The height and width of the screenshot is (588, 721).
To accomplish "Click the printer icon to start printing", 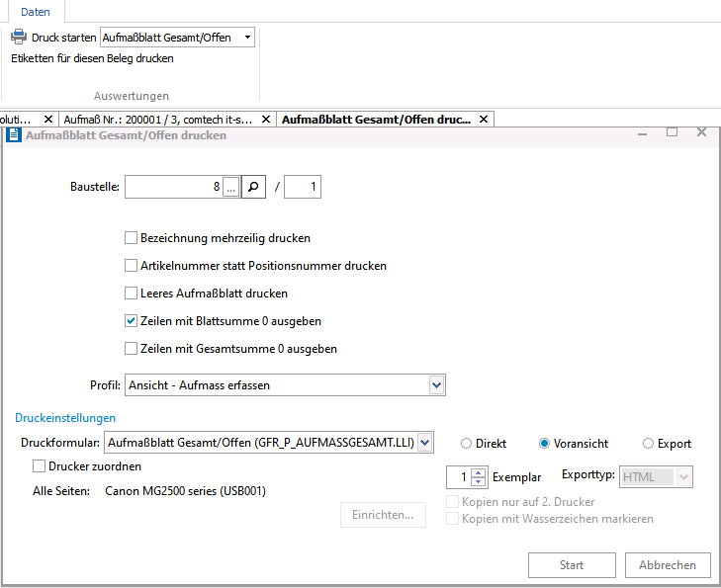I will tap(19, 38).
